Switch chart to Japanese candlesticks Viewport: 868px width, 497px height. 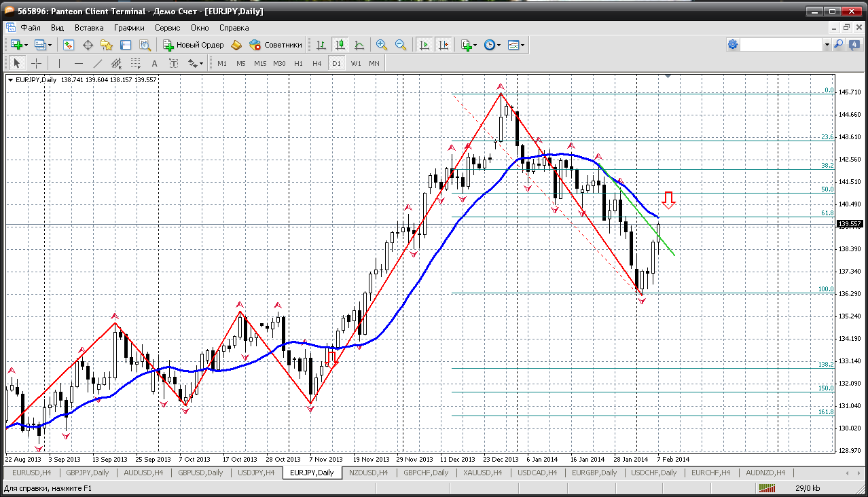coord(340,45)
